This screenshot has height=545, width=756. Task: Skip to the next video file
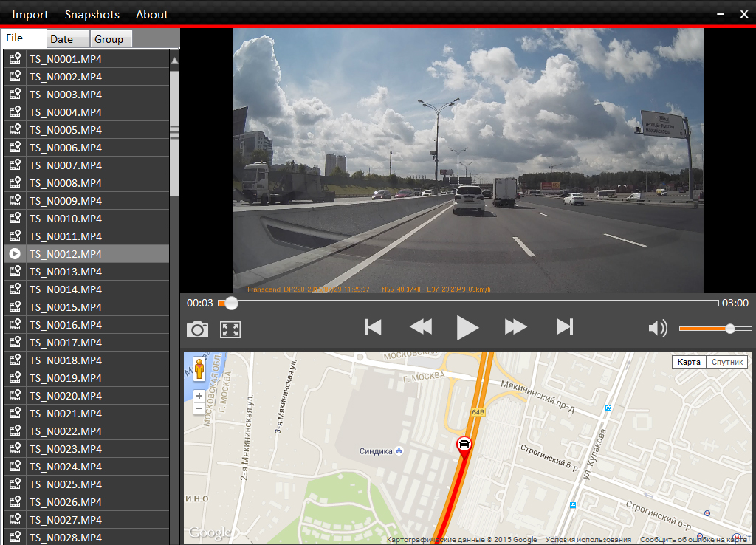pyautogui.click(x=565, y=327)
